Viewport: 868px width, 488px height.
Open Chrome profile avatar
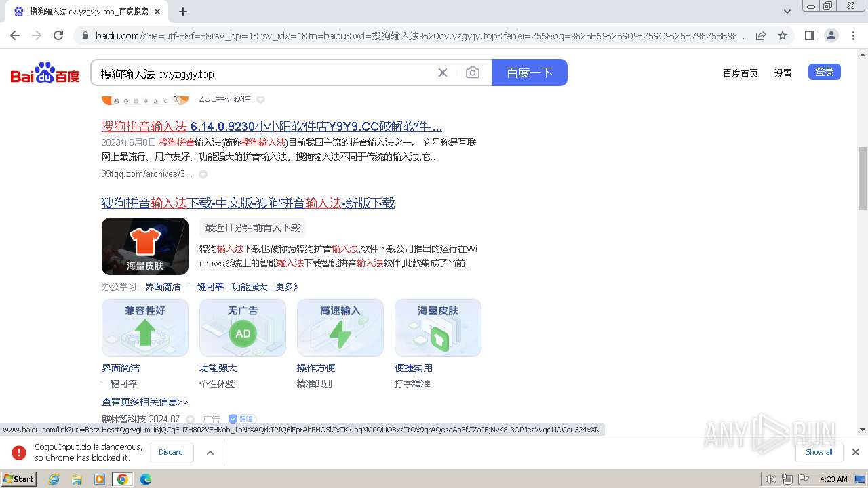tap(831, 35)
